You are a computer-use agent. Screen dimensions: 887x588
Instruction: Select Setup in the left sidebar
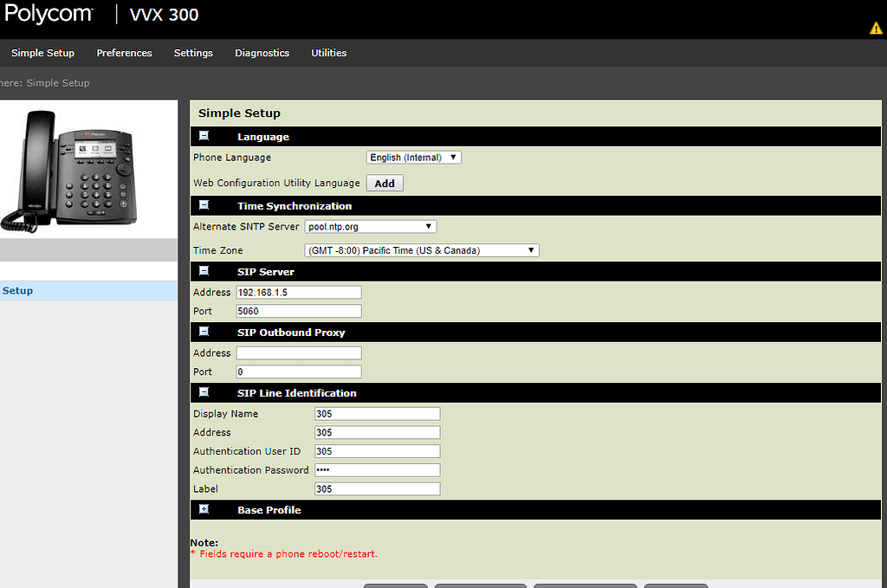(x=17, y=290)
